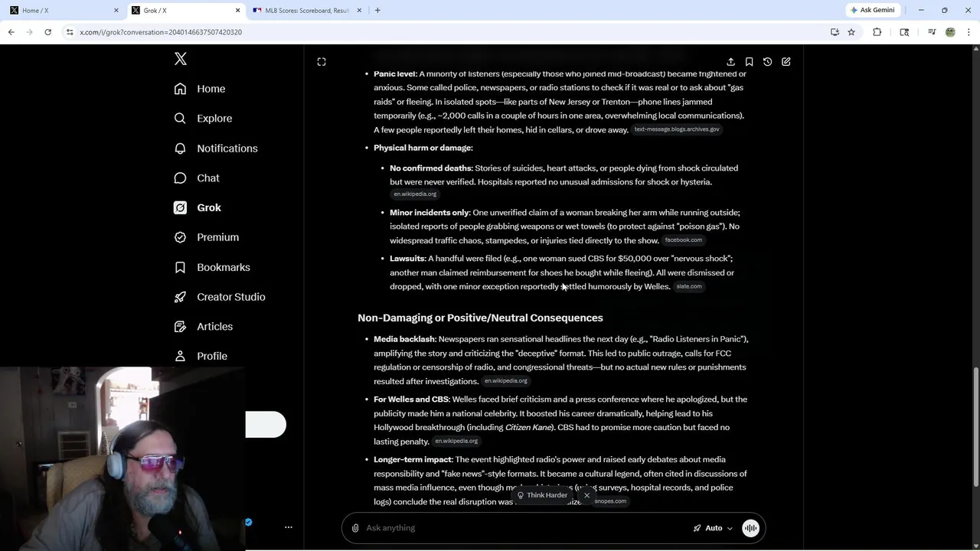Open Chat in the sidebar
Viewport: 980px width, 551px height.
[197, 178]
